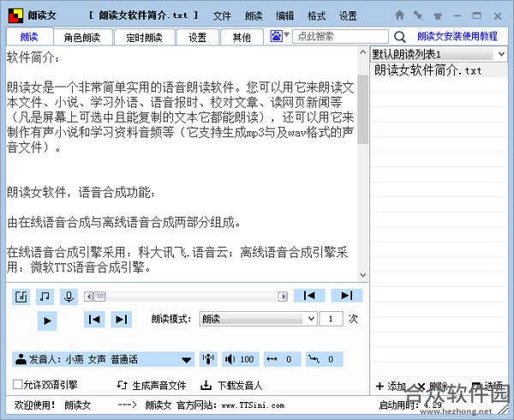514x420 pixels.
Task: Select the 朗读 tab
Action: click(x=29, y=37)
